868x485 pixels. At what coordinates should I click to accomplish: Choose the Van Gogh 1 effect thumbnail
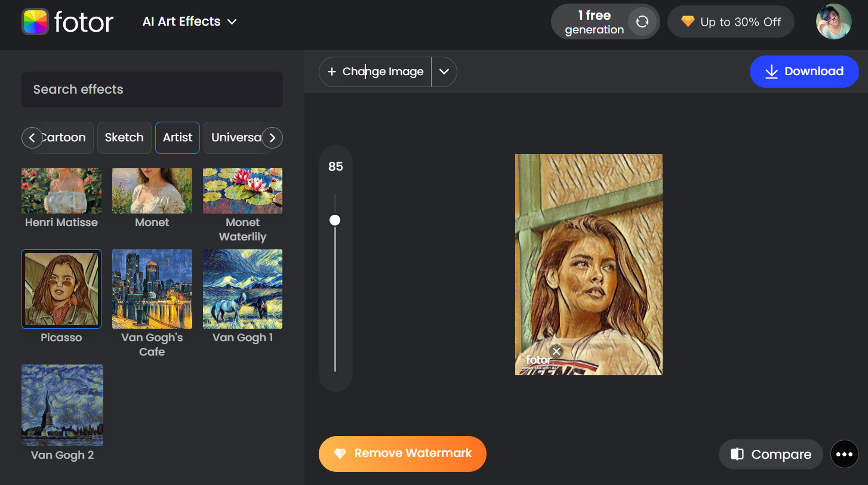[243, 289]
